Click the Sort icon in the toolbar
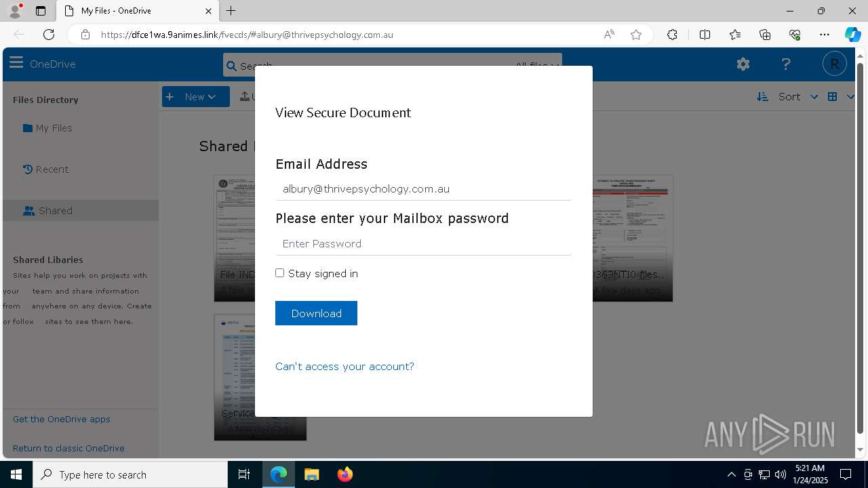The height and width of the screenshot is (488, 868). 763,97
